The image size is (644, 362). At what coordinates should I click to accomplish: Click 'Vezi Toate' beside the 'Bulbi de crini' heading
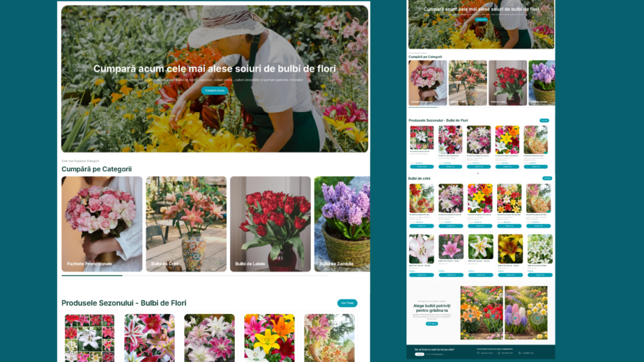tap(547, 178)
